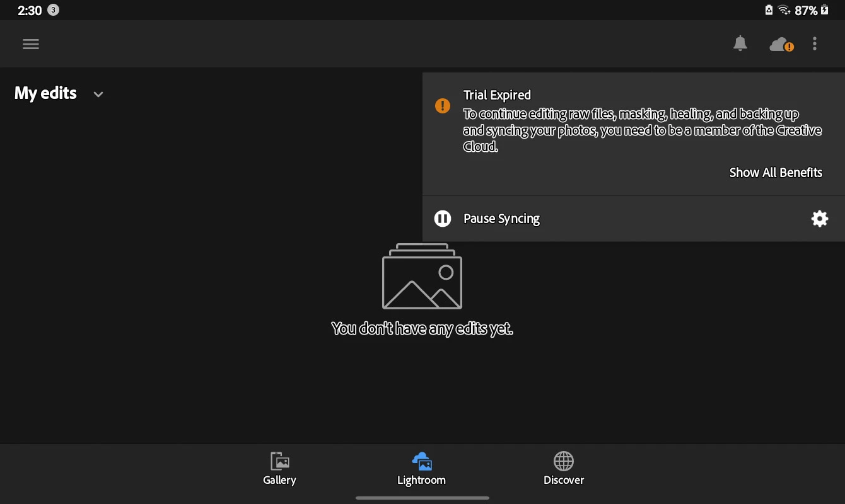This screenshot has width=845, height=504.
Task: Switch to the Discover tab
Action: coord(564,469)
